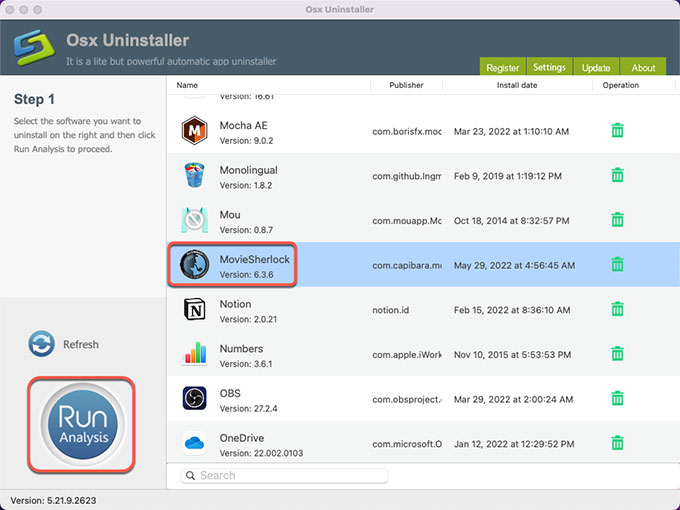Click the trash icon for Mou
Screen dimensions: 680x510
pos(618,220)
